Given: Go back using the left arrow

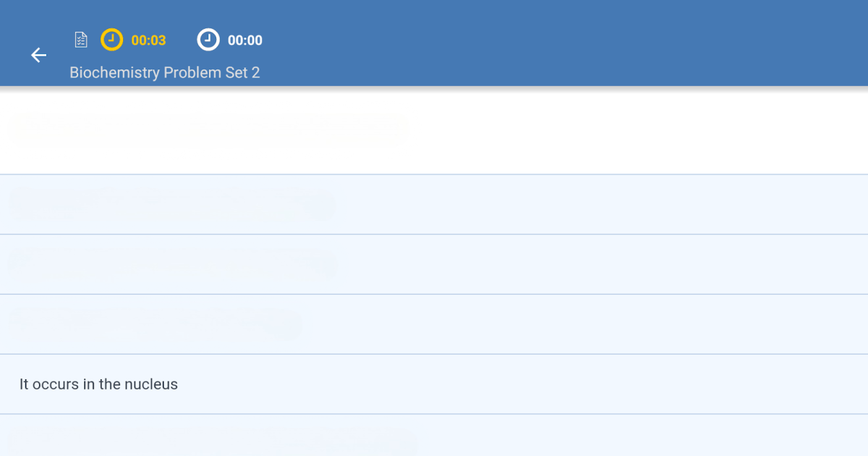Looking at the screenshot, I should pyautogui.click(x=38, y=55).
